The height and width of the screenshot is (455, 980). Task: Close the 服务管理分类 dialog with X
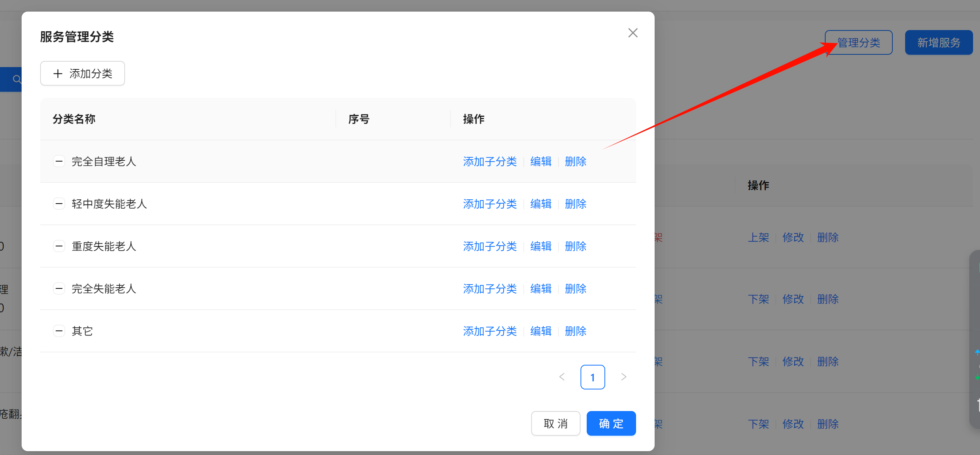tap(633, 33)
